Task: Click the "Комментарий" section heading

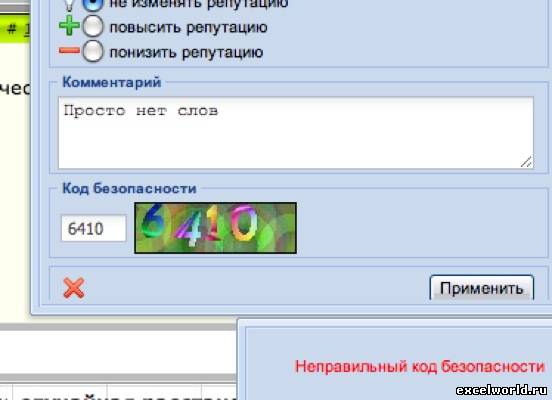Action: point(112,82)
